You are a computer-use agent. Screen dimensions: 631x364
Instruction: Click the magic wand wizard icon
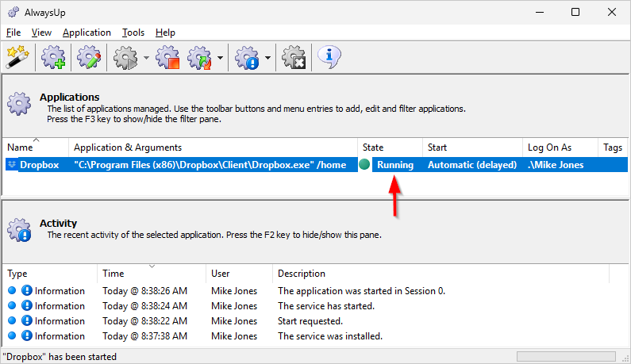tap(17, 57)
